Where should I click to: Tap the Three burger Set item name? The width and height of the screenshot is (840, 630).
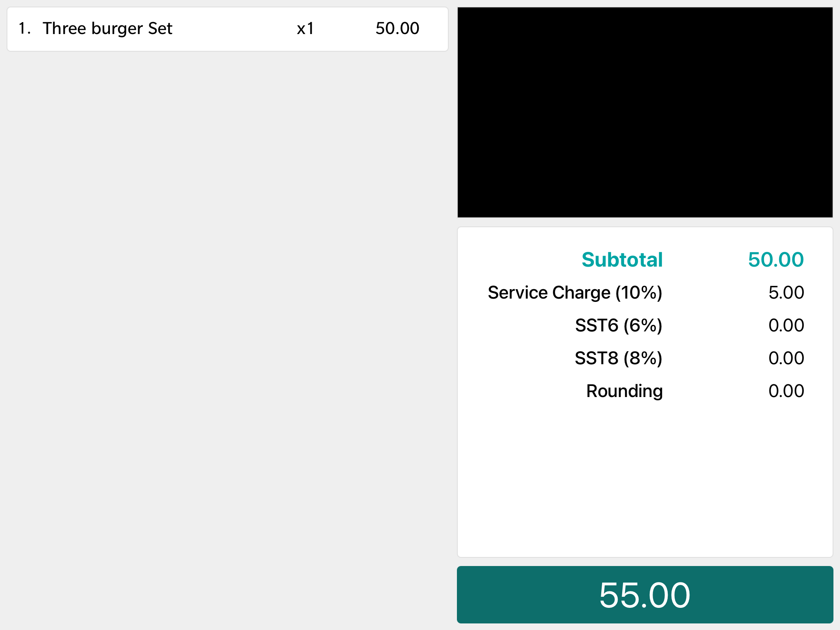coord(107,29)
